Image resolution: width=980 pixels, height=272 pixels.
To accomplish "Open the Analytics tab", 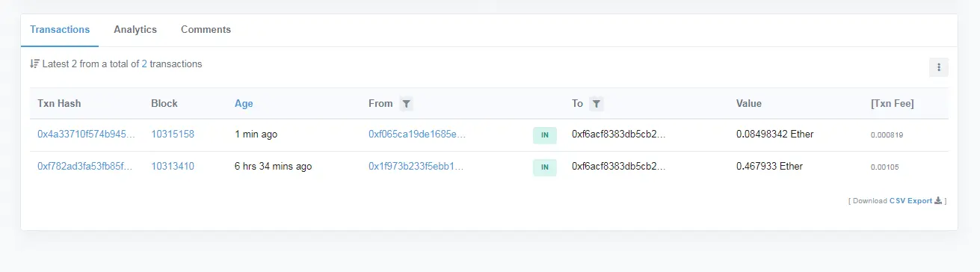I will [x=135, y=30].
